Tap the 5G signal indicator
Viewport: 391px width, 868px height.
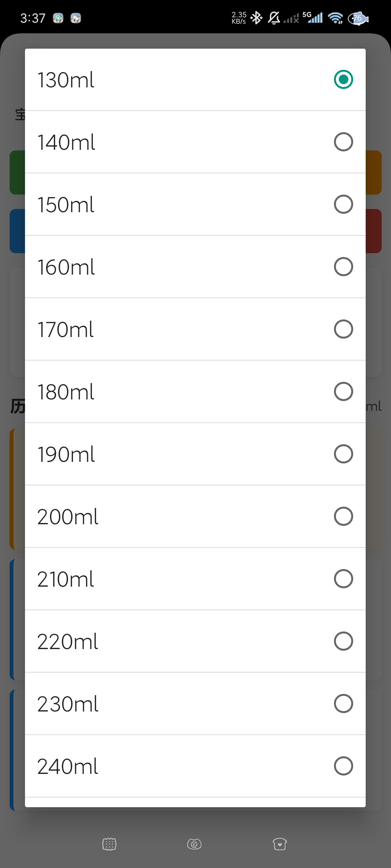313,17
